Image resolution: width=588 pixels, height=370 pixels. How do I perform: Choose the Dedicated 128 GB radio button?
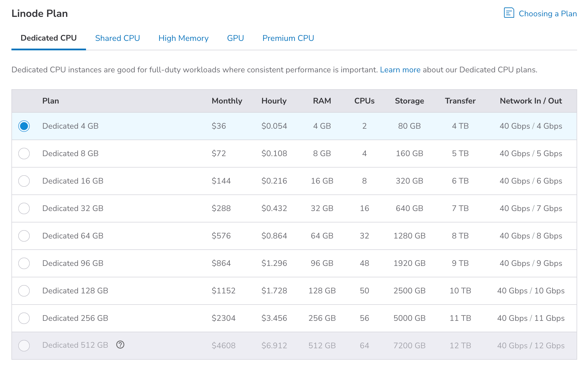pos(24,291)
